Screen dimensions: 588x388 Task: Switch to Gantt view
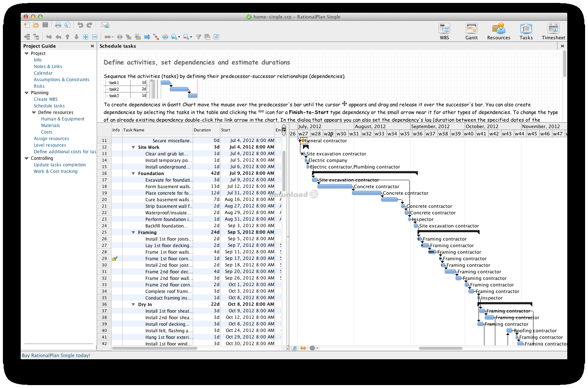tap(472, 31)
